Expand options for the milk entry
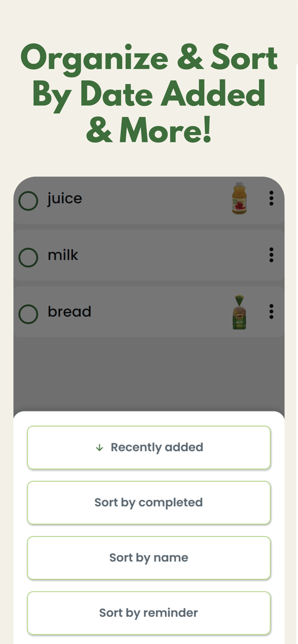Image resolution: width=298 pixels, height=644 pixels. tap(271, 255)
